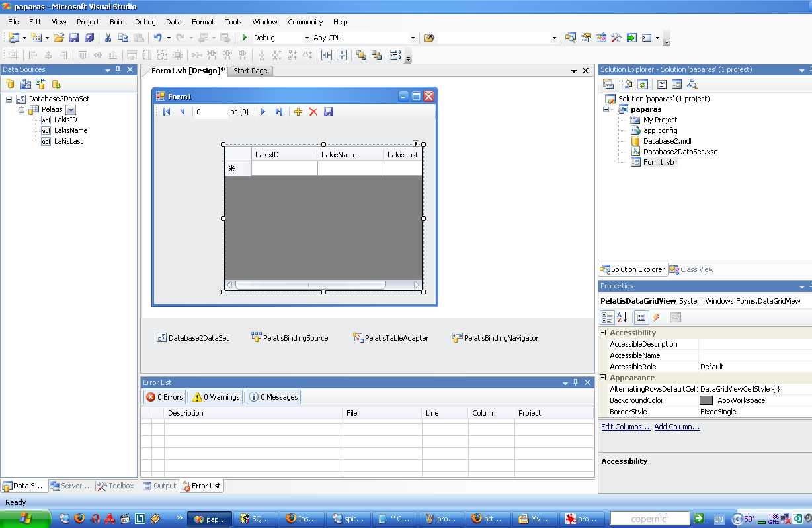Open the Community menu
This screenshot has width=812, height=528.
pos(305,22)
